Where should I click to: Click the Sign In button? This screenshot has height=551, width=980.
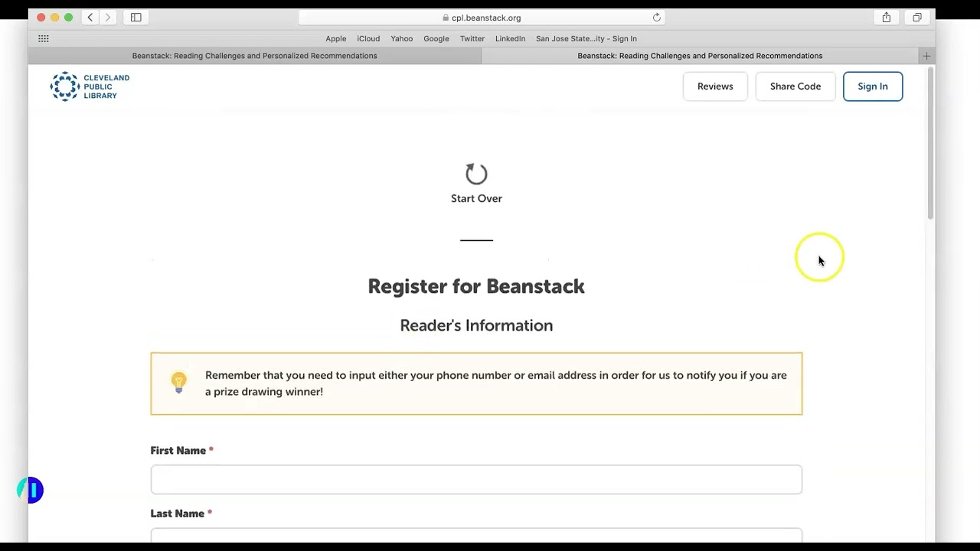click(x=873, y=86)
